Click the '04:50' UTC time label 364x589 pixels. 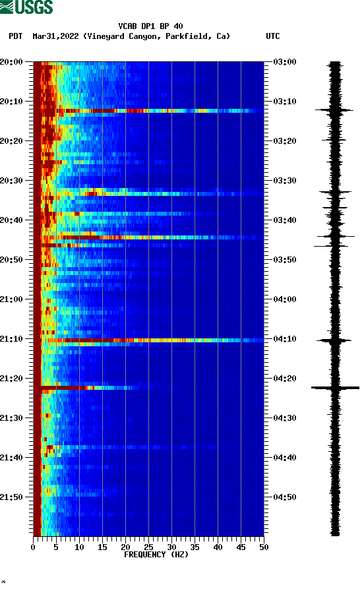click(285, 497)
